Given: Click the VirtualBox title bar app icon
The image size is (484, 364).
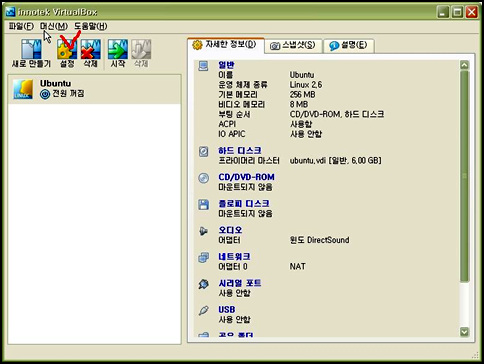Looking at the screenshot, I should [x=10, y=12].
